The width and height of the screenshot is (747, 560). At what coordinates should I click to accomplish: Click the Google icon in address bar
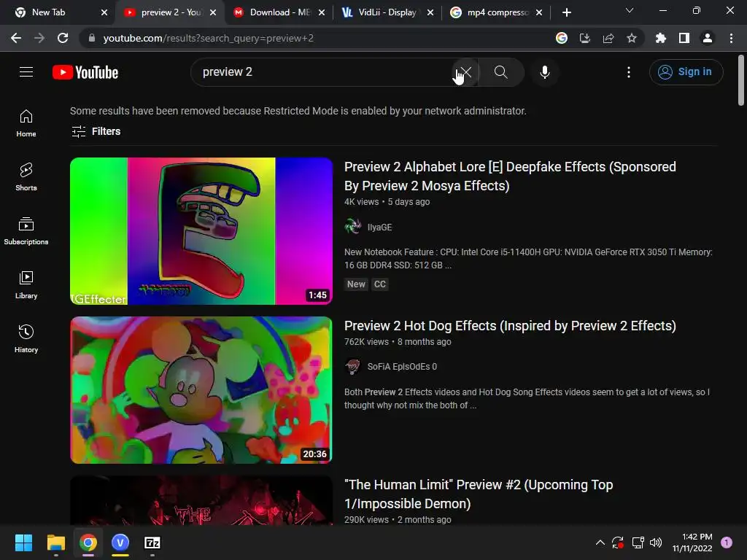pos(562,38)
